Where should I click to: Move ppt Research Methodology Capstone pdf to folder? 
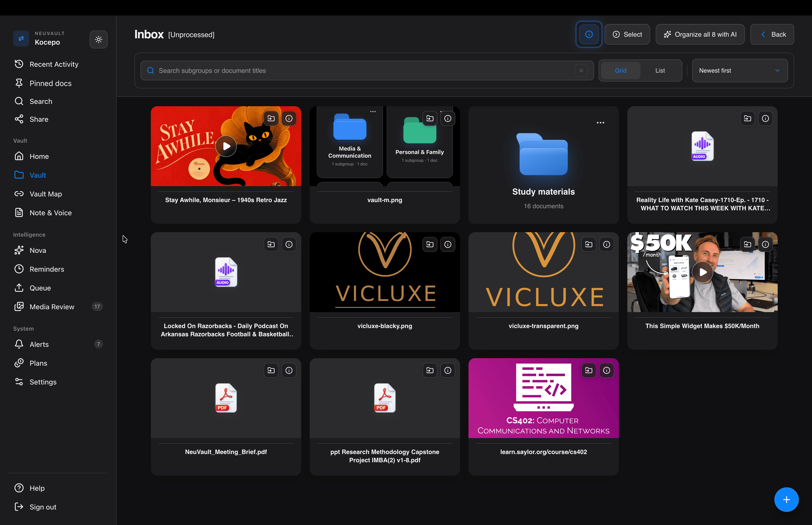(x=430, y=370)
